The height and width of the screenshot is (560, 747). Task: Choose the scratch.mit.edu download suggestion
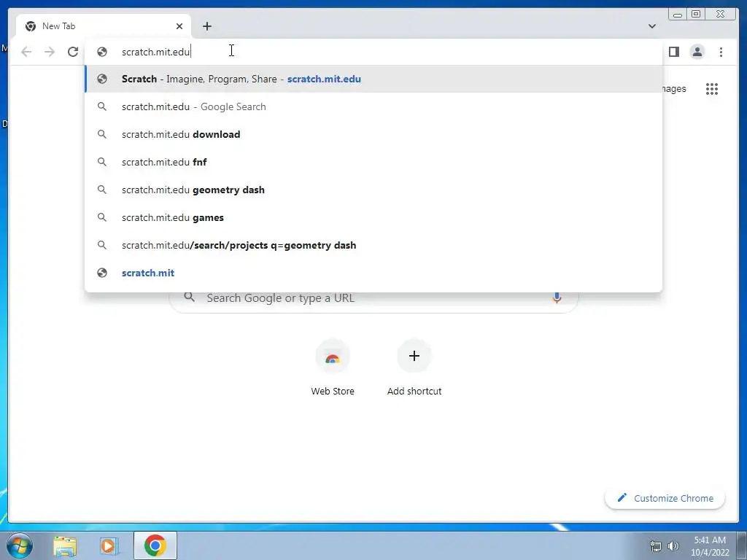point(373,134)
